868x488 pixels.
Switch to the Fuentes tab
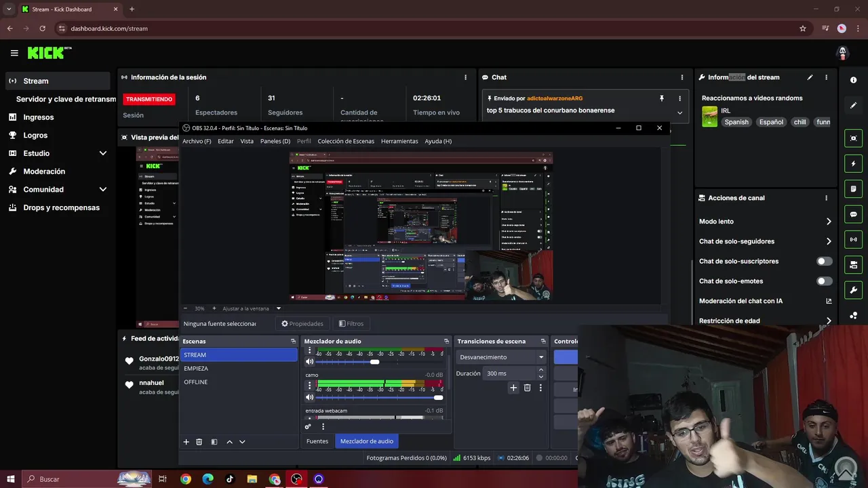317,441
